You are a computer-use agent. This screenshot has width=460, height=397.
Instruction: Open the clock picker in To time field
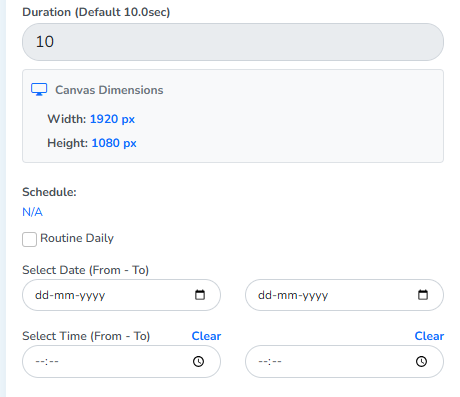(x=422, y=361)
